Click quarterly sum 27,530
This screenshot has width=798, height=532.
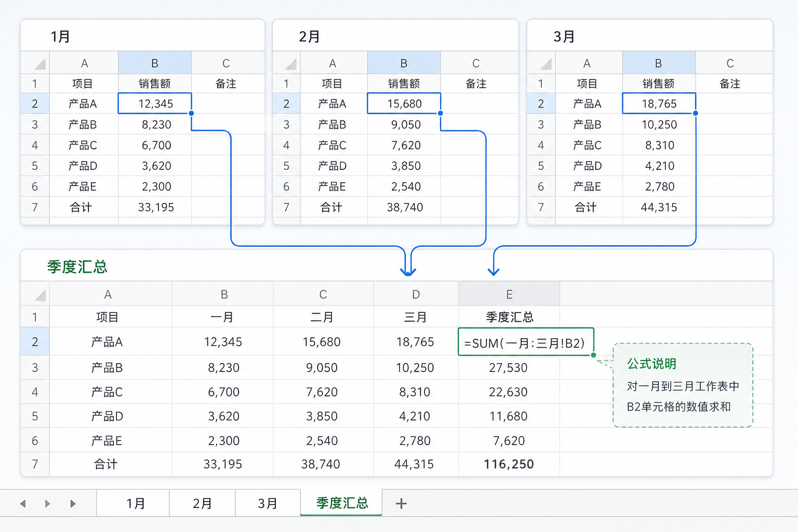(509, 368)
